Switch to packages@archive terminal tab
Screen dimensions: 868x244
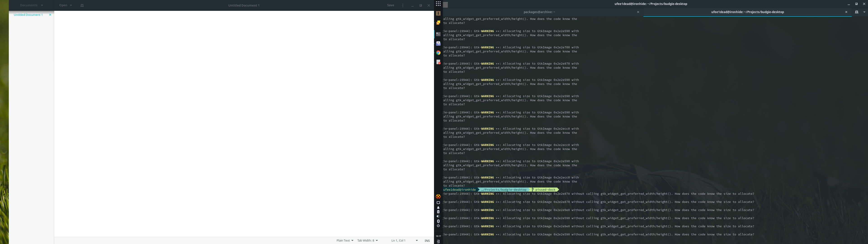tap(539, 12)
